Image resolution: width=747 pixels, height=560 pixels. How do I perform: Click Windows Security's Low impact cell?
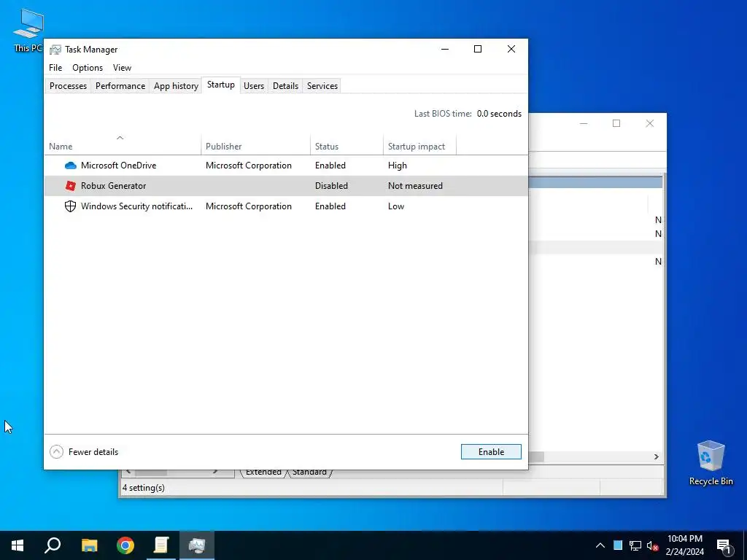(396, 206)
